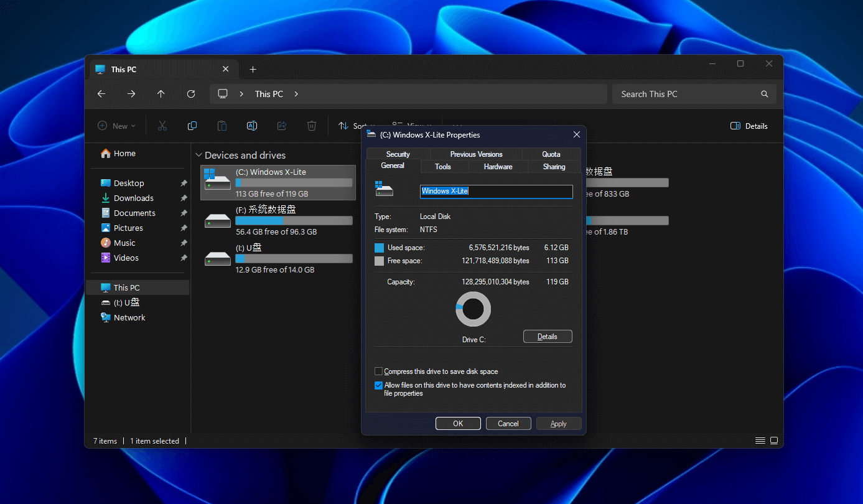
Task: Apply the drive property changes
Action: click(558, 423)
